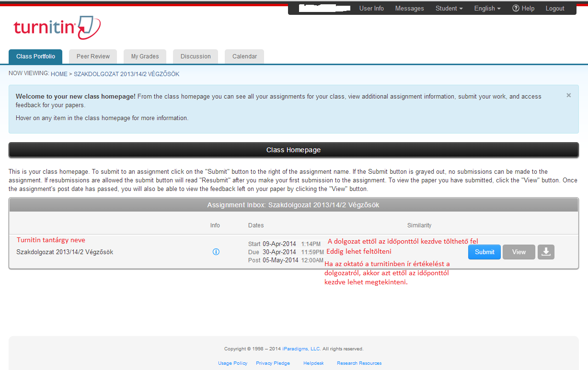Click the Start date 09-Apr-2014

pos(279,244)
